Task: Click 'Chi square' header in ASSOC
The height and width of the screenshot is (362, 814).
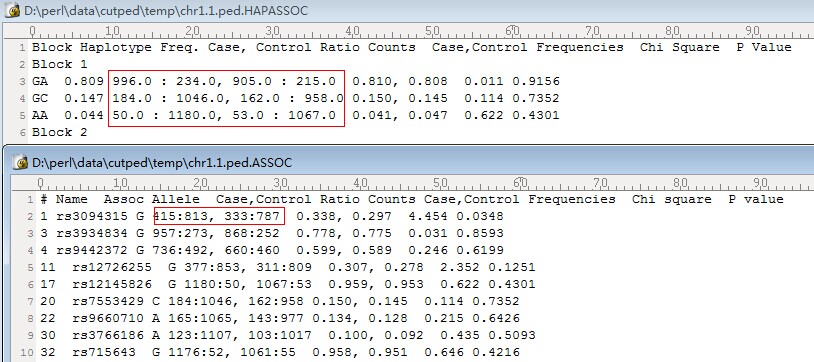Action: [672, 199]
